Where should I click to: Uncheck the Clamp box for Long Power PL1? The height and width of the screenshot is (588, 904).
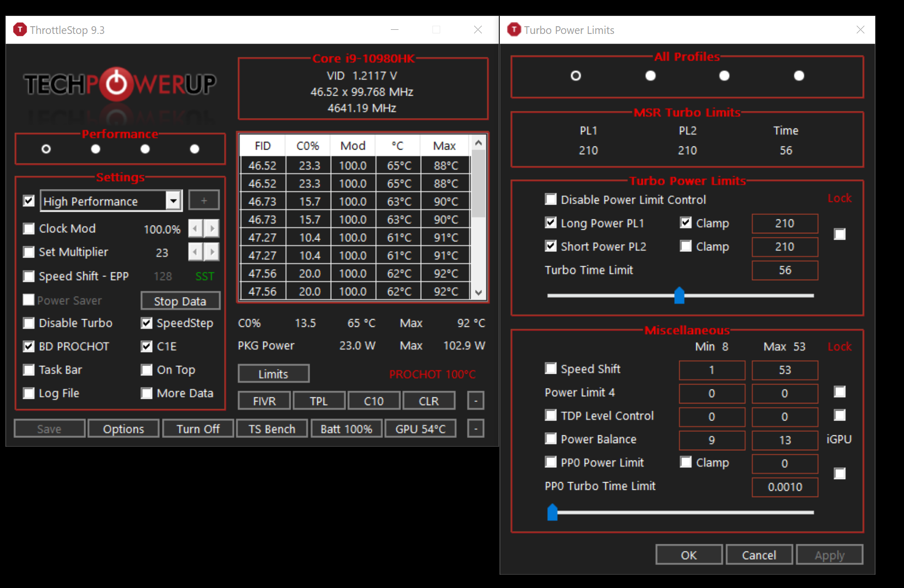(x=686, y=223)
